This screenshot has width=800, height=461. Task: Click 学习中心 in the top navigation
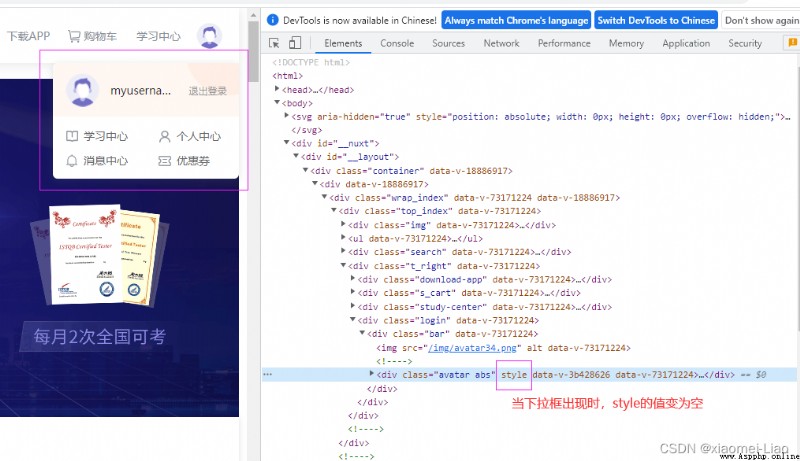158,36
